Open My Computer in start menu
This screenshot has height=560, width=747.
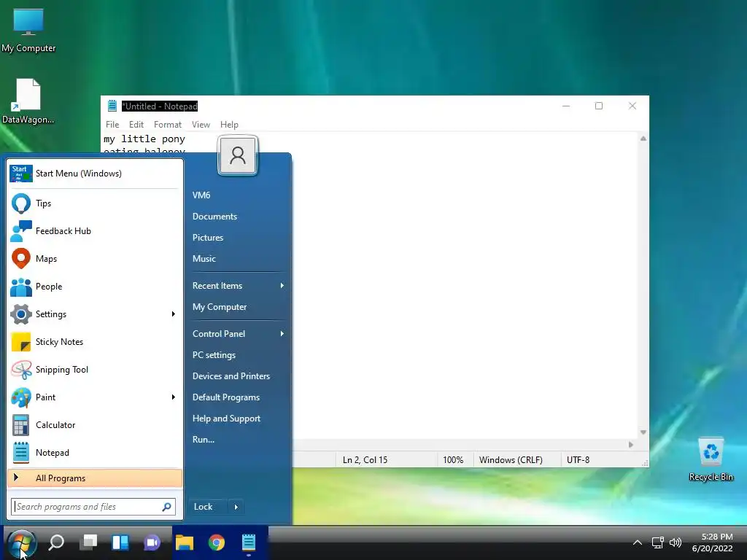click(x=220, y=307)
